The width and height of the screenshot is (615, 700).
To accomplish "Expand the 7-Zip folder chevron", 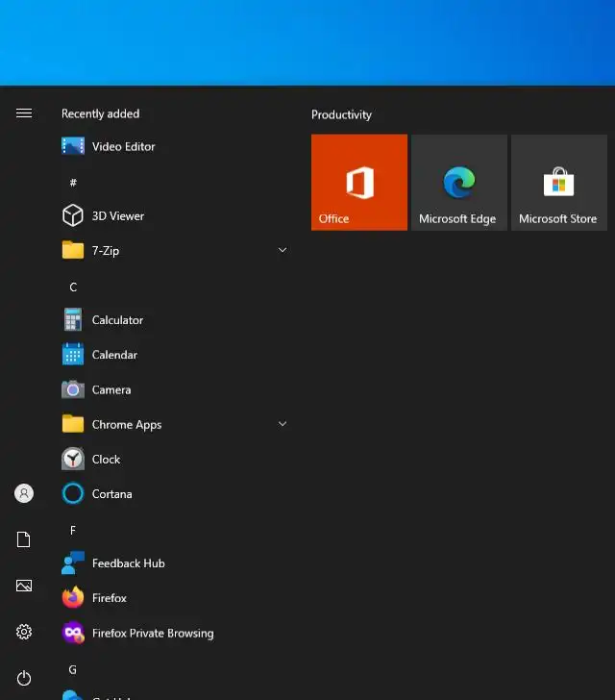I will (283, 250).
